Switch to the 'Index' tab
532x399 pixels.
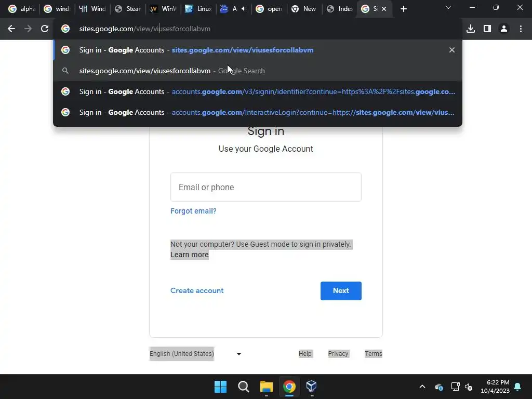(x=340, y=9)
